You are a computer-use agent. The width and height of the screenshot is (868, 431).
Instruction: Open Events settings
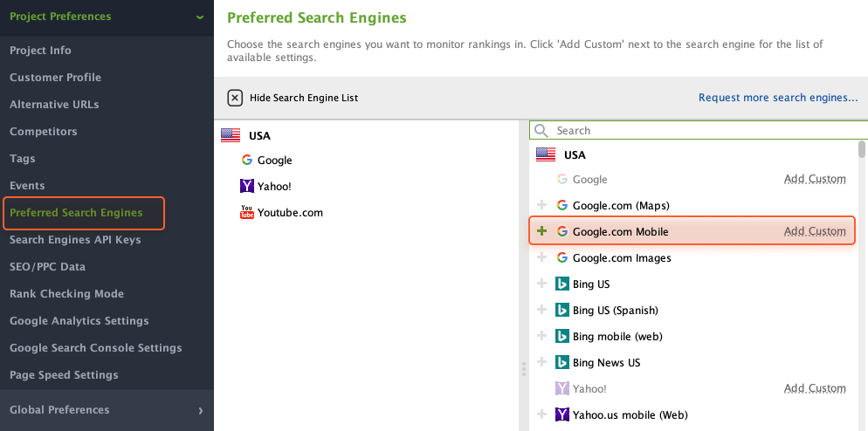(x=27, y=186)
